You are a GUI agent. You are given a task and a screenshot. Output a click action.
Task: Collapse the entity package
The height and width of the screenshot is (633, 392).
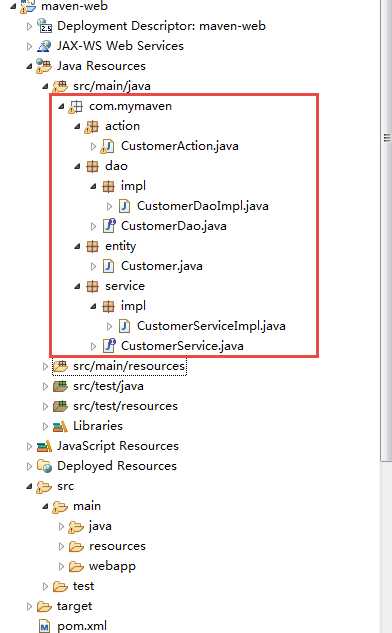tap(77, 246)
